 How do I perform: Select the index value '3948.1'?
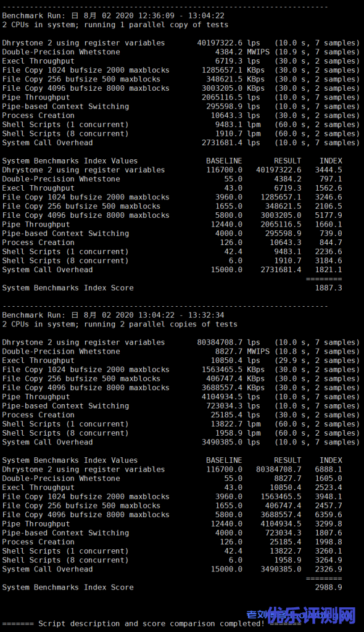click(x=329, y=497)
